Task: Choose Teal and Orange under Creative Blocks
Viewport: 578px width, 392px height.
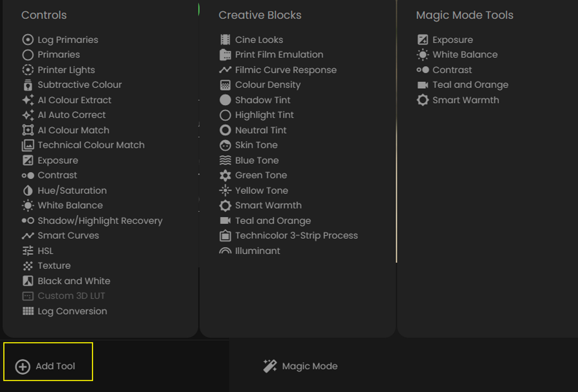Action: [265, 220]
